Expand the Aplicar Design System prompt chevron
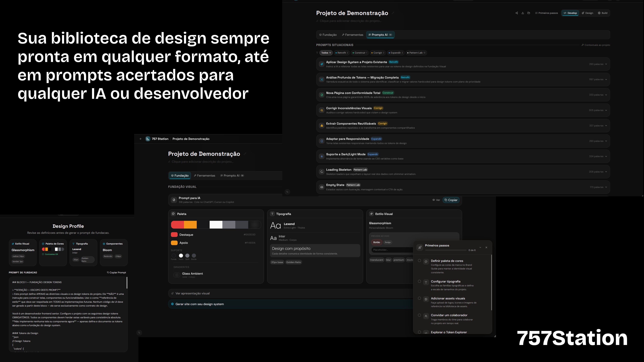This screenshot has width=644, height=362. point(606,64)
